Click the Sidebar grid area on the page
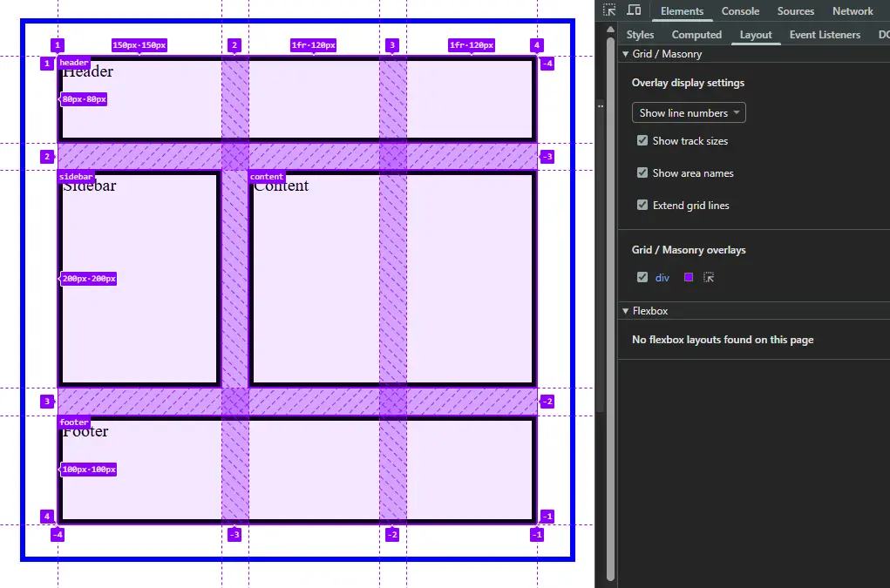890x588 pixels. (x=139, y=279)
